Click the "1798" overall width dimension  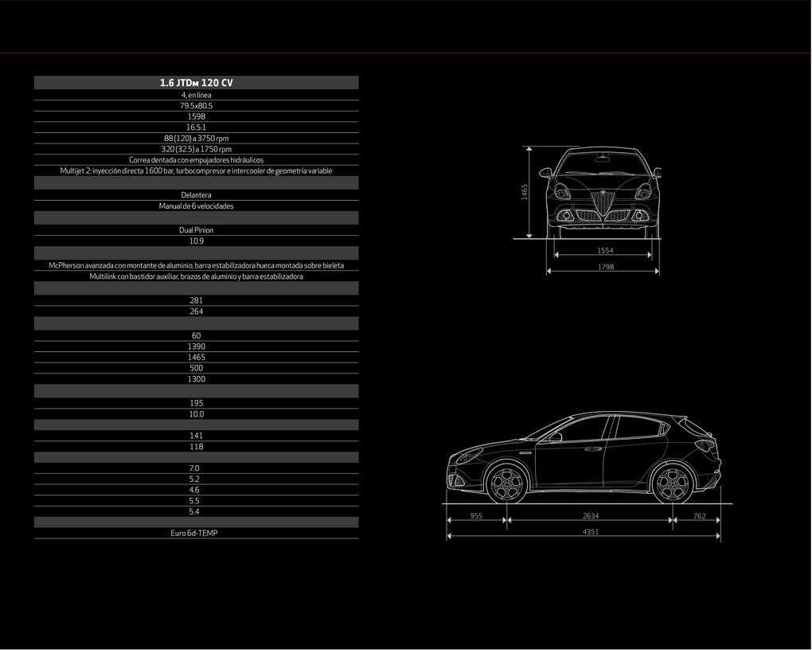(x=605, y=267)
